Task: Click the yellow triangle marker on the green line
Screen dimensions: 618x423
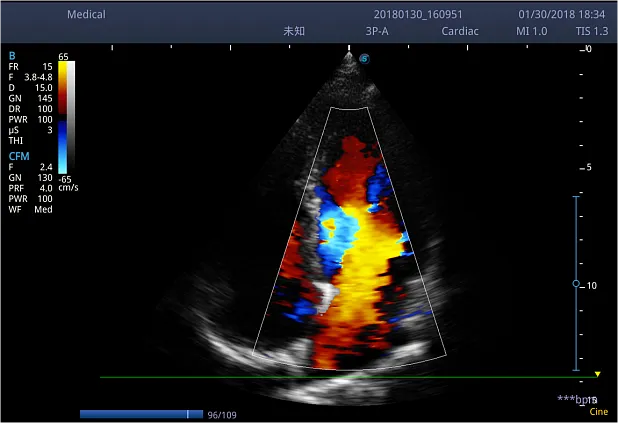Action: coord(597,374)
